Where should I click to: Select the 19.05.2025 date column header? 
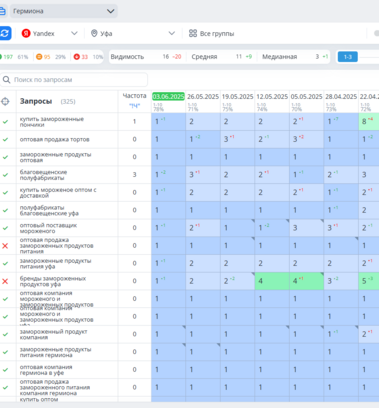click(237, 96)
